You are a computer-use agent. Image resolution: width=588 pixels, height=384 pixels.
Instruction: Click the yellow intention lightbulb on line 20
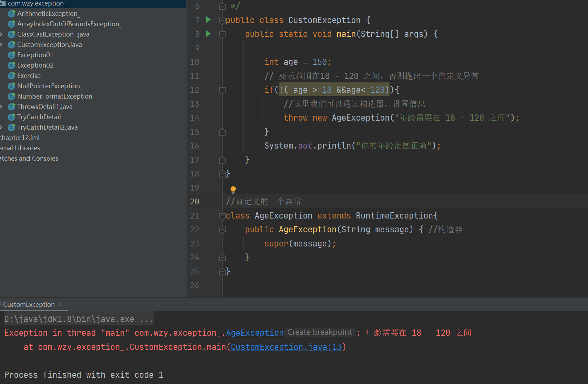(233, 189)
